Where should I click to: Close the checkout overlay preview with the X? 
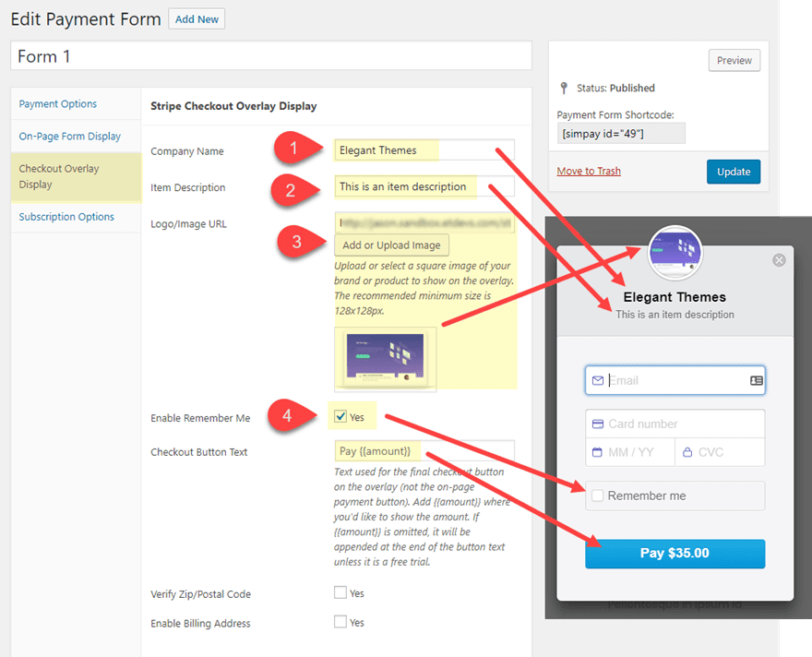[779, 260]
